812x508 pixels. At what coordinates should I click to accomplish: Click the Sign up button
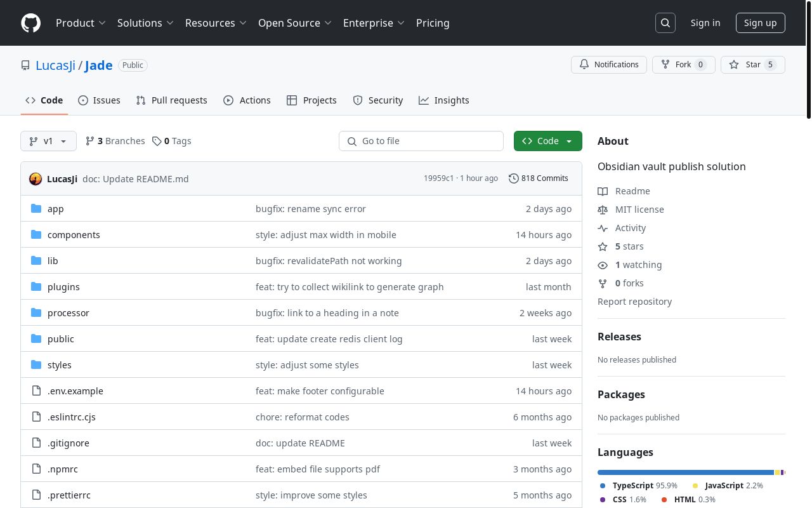click(x=760, y=23)
